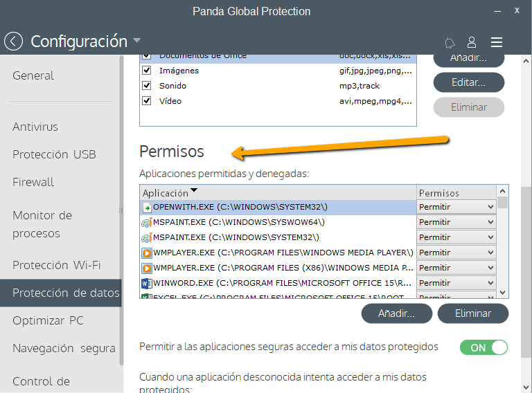
Task: Open the notifications bell icon
Action: [450, 43]
